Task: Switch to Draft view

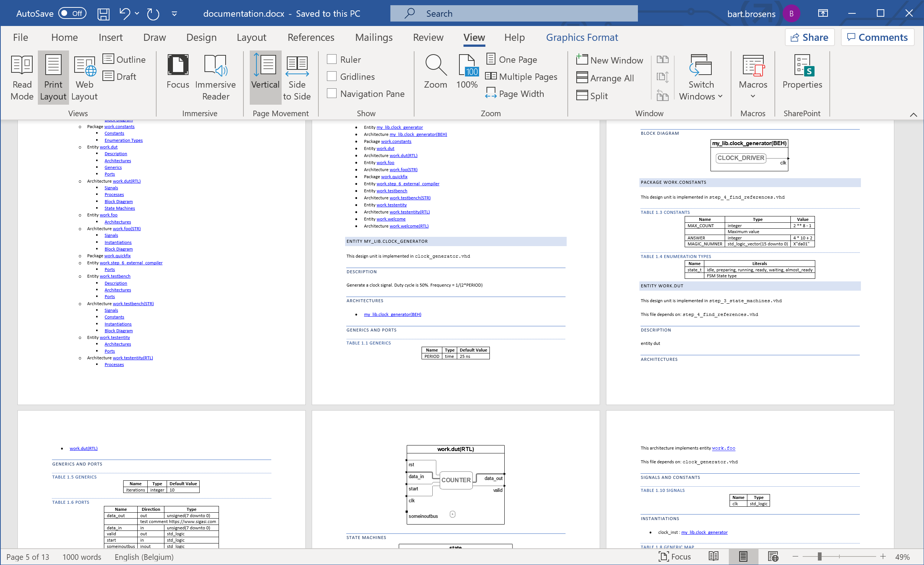Action: tap(119, 76)
